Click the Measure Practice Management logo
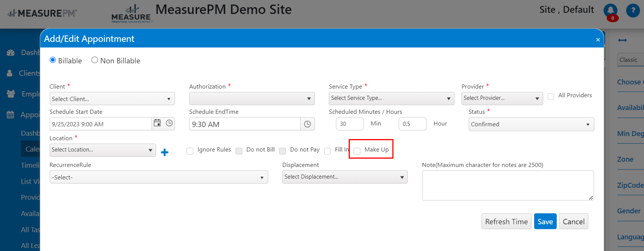This screenshot has width=644, height=251. click(132, 14)
